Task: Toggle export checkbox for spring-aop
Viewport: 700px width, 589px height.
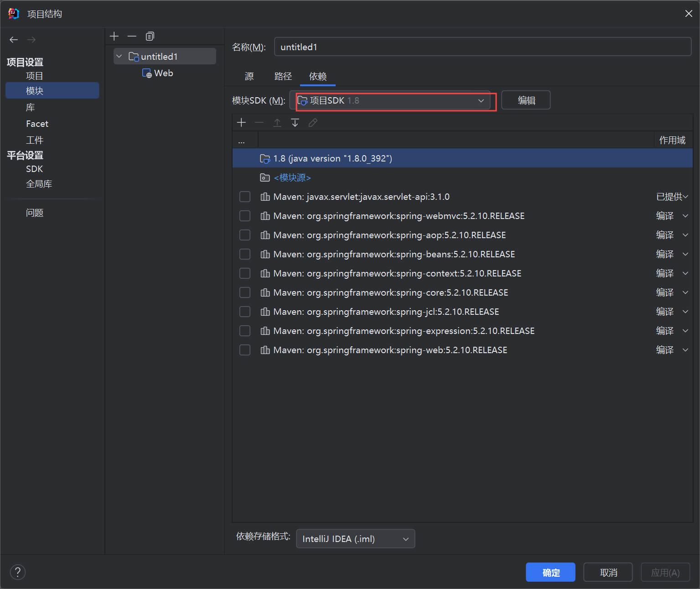Action: click(x=245, y=235)
